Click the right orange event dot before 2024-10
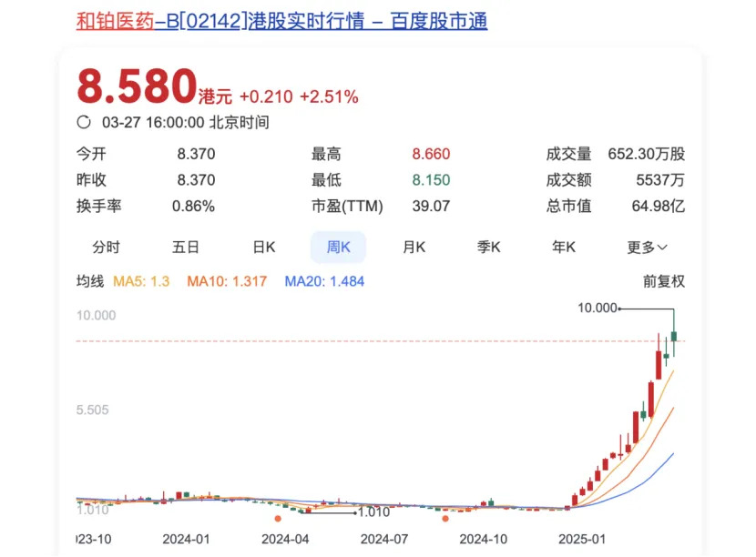Viewport: 756px width, 557px height. click(445, 518)
